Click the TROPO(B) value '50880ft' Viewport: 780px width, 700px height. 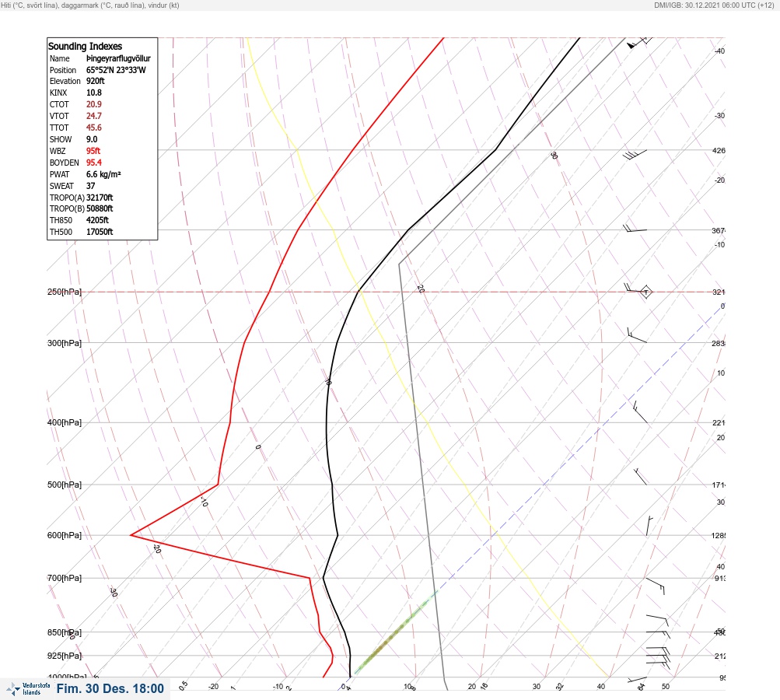100,208
